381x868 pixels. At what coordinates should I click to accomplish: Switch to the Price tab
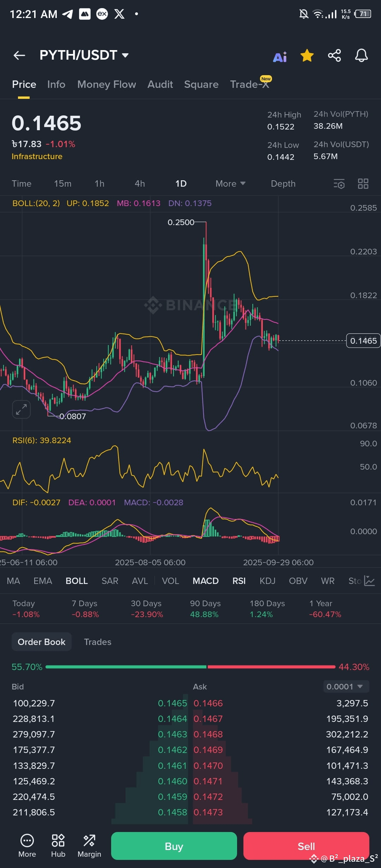tap(24, 84)
